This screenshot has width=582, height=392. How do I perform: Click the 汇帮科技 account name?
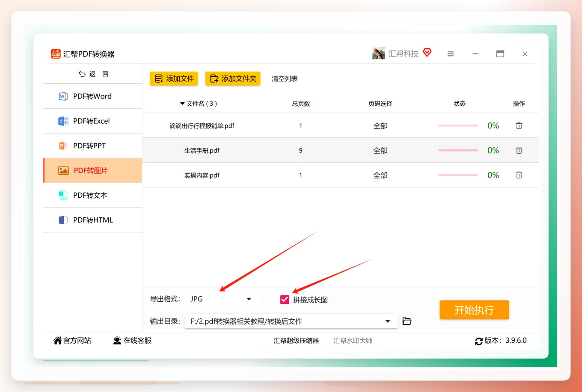point(403,53)
